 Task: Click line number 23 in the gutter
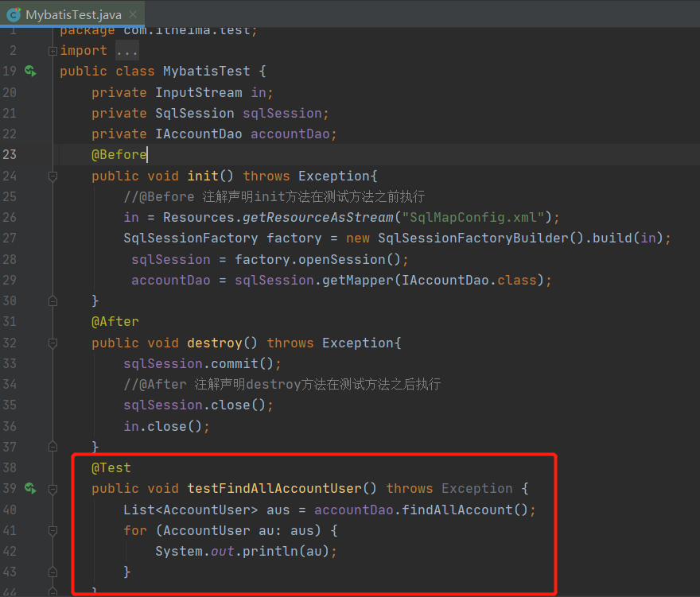[x=10, y=154]
